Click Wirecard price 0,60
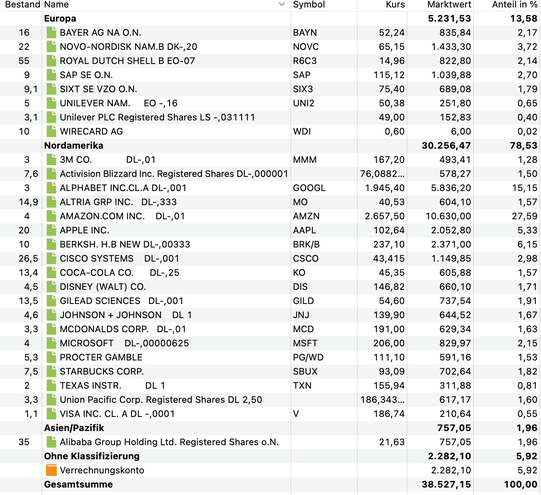The image size is (541, 495). coord(394,132)
